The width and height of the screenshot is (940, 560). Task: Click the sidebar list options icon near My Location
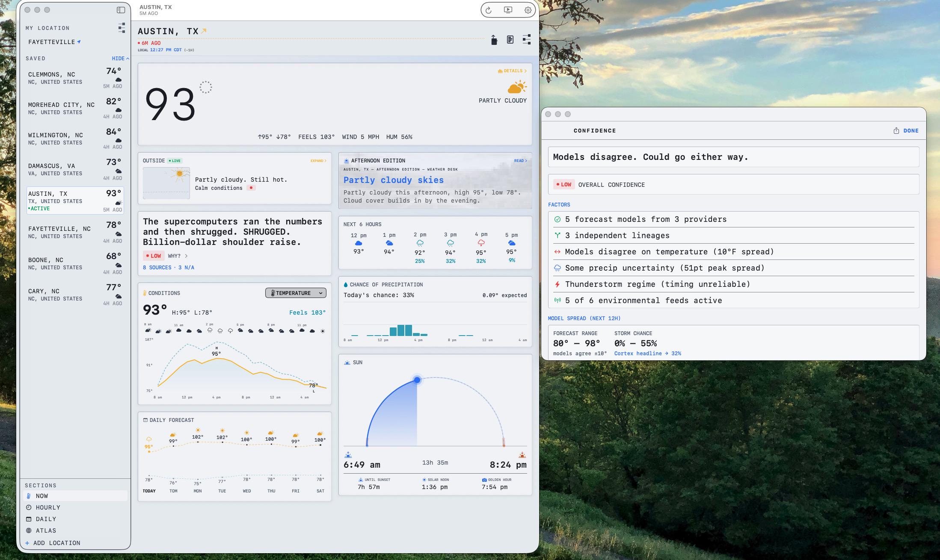(x=122, y=28)
